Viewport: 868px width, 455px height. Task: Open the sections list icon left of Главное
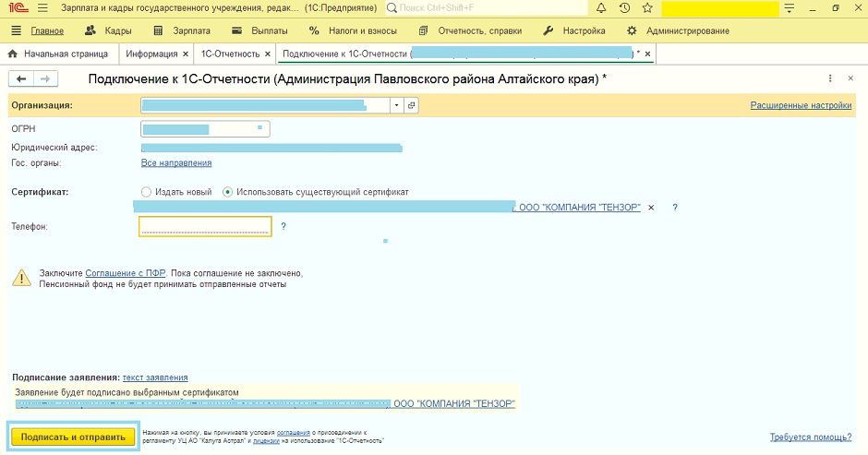click(x=16, y=31)
